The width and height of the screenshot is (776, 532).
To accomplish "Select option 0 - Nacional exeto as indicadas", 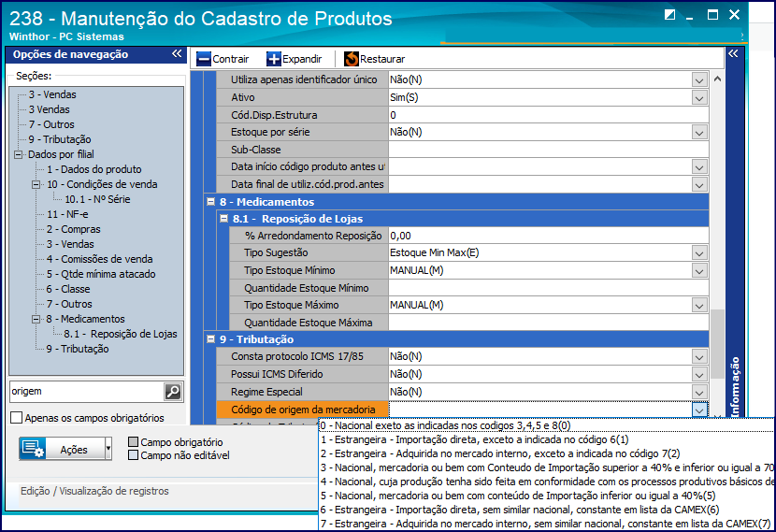I will (x=546, y=425).
